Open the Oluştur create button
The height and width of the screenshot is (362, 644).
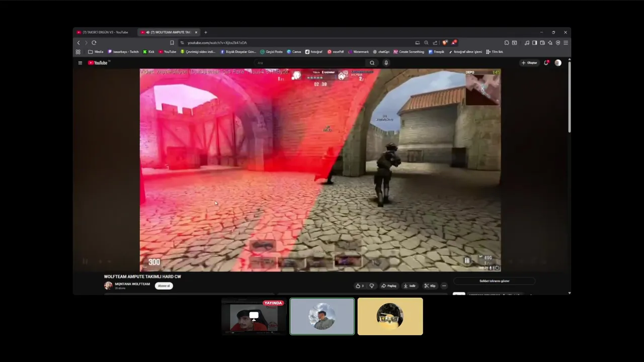coord(529,63)
